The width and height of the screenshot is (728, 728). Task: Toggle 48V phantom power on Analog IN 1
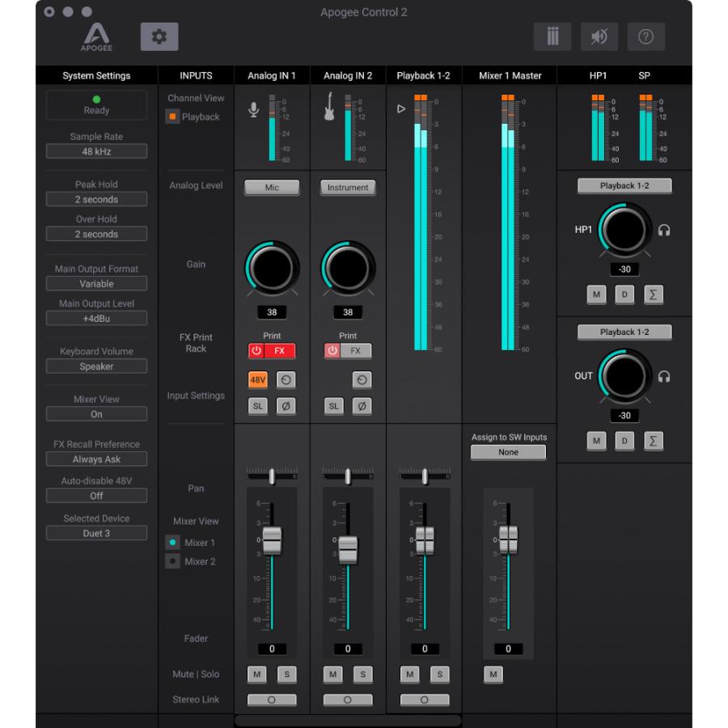[257, 379]
